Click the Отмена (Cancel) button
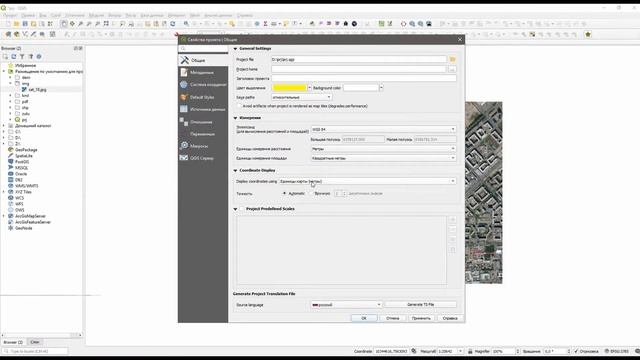The height and width of the screenshot is (360, 640). 393,318
